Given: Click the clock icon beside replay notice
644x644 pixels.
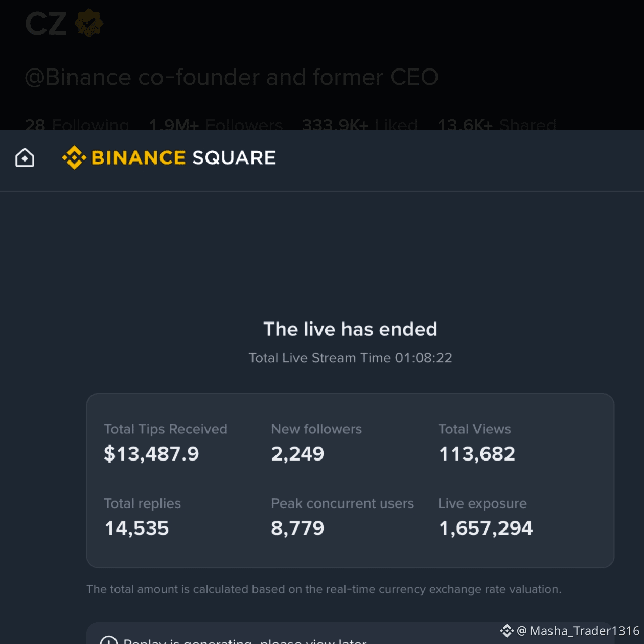Looking at the screenshot, I should click(x=108, y=640).
